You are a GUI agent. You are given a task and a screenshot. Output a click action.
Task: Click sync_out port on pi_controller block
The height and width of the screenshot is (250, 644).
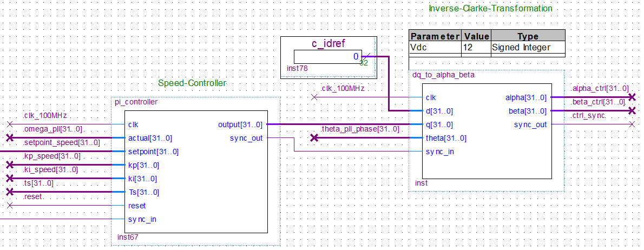click(x=246, y=138)
